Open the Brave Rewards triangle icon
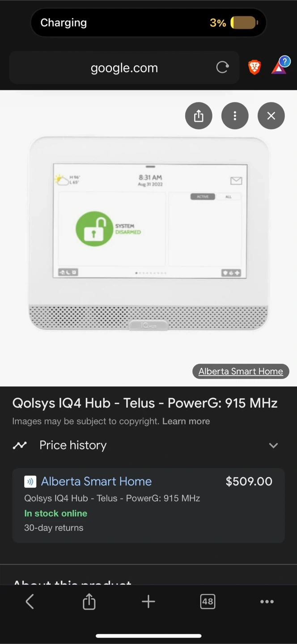This screenshot has width=297, height=644. [x=279, y=68]
